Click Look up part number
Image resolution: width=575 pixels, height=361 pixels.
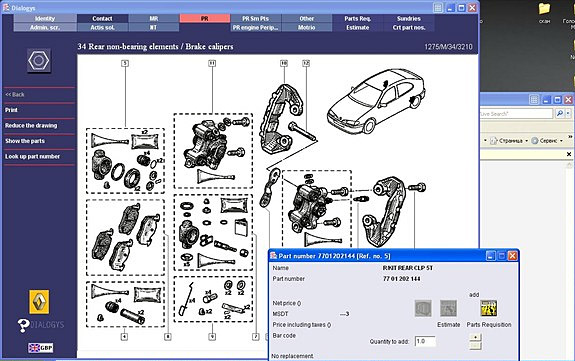[32, 156]
